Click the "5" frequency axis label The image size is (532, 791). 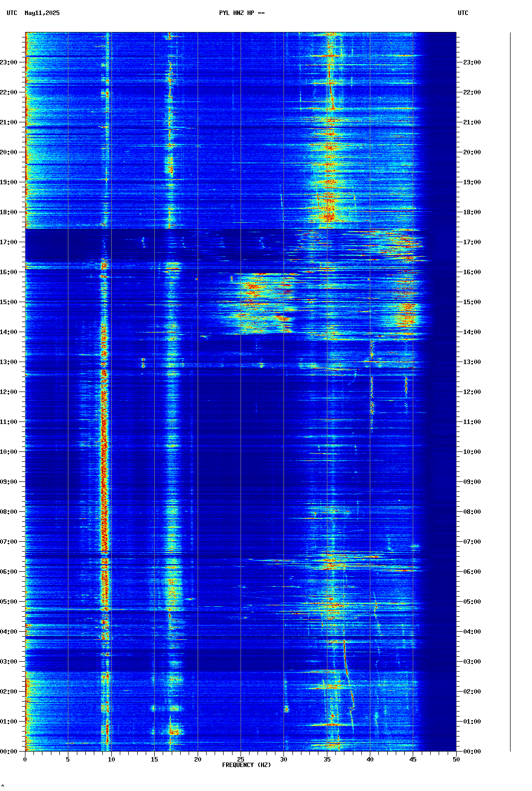[68, 760]
